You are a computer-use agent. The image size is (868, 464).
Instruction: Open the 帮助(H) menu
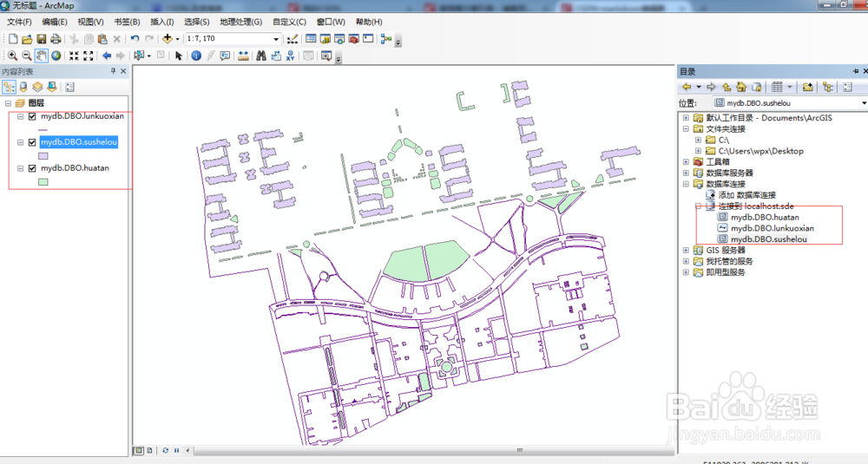tap(369, 22)
